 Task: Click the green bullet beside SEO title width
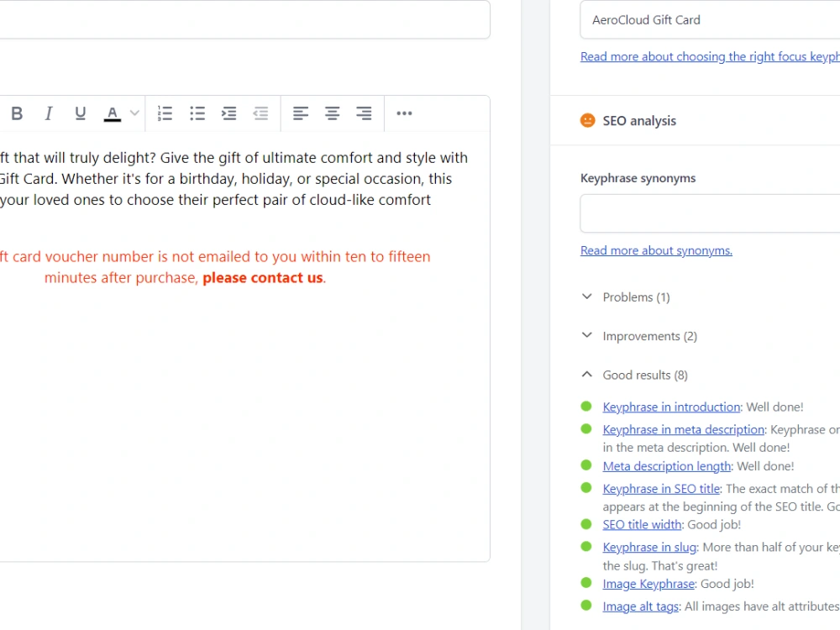coord(586,524)
